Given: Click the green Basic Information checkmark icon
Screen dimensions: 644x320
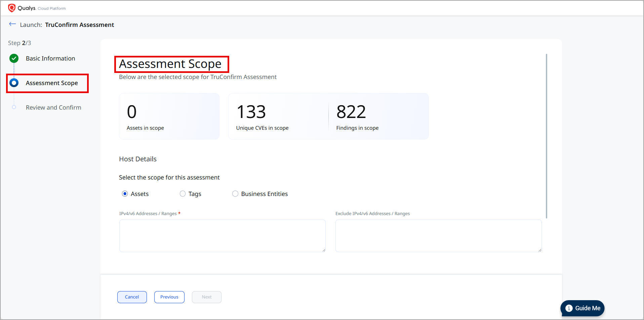Looking at the screenshot, I should coord(14,58).
